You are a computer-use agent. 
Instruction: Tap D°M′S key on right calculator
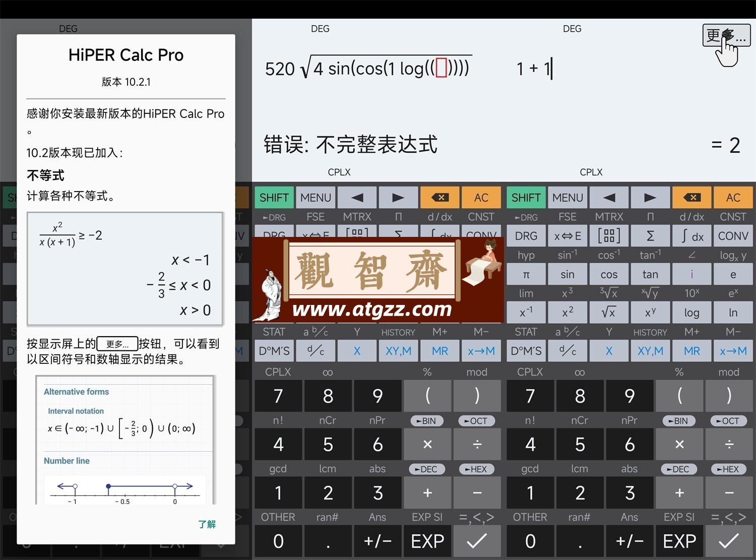526,351
